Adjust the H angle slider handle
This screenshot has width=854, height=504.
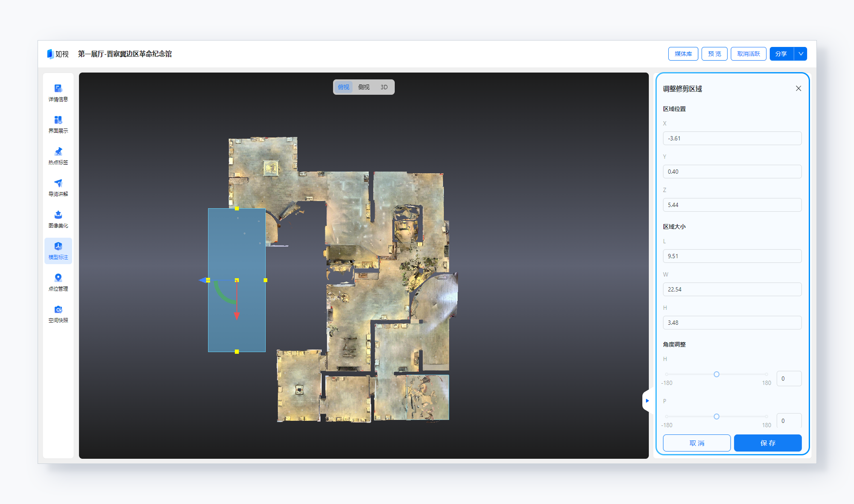click(717, 374)
